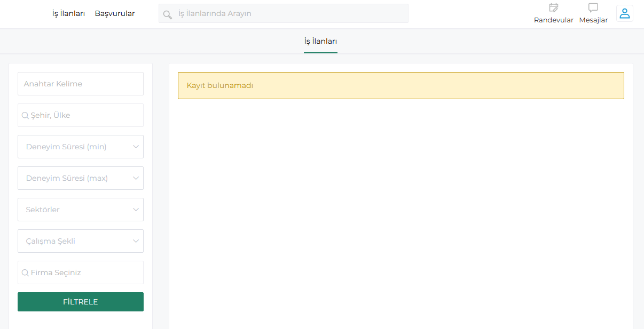644x329 pixels.
Task: Open the Çalışma Şekli dropdown
Action: click(x=81, y=241)
